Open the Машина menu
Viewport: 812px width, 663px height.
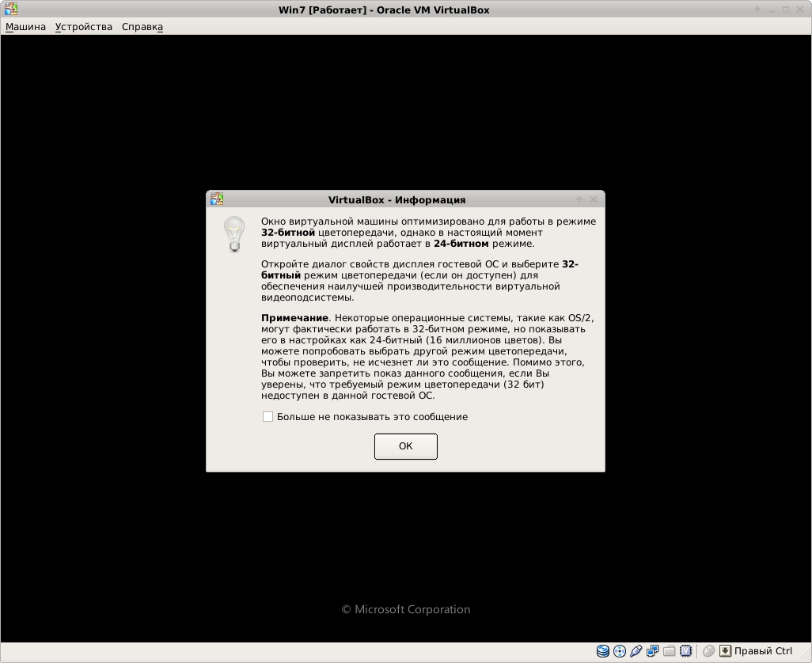tap(25, 27)
